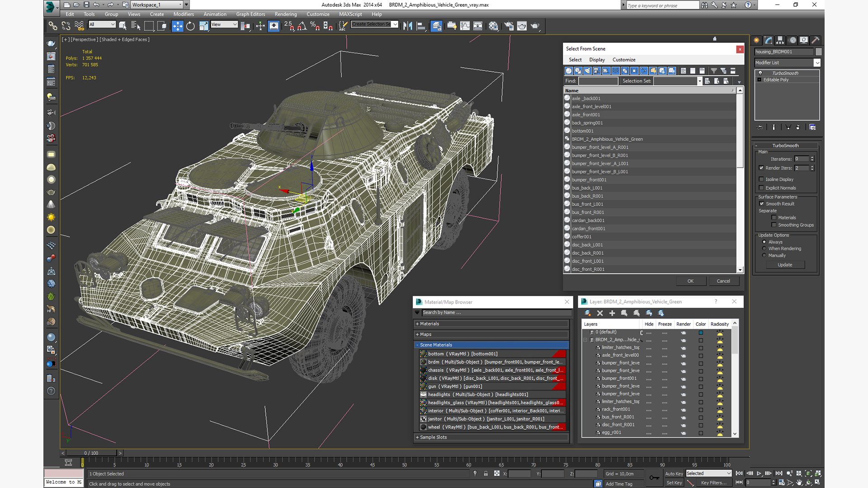868x488 pixels.
Task: Toggle the Smooth Result checkbox
Action: point(761,204)
